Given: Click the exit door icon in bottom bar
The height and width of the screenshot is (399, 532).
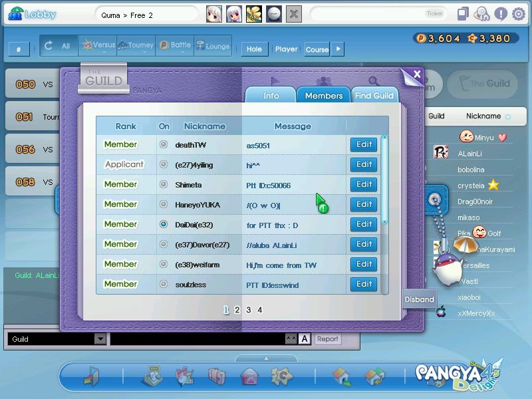Looking at the screenshot, I should (92, 376).
